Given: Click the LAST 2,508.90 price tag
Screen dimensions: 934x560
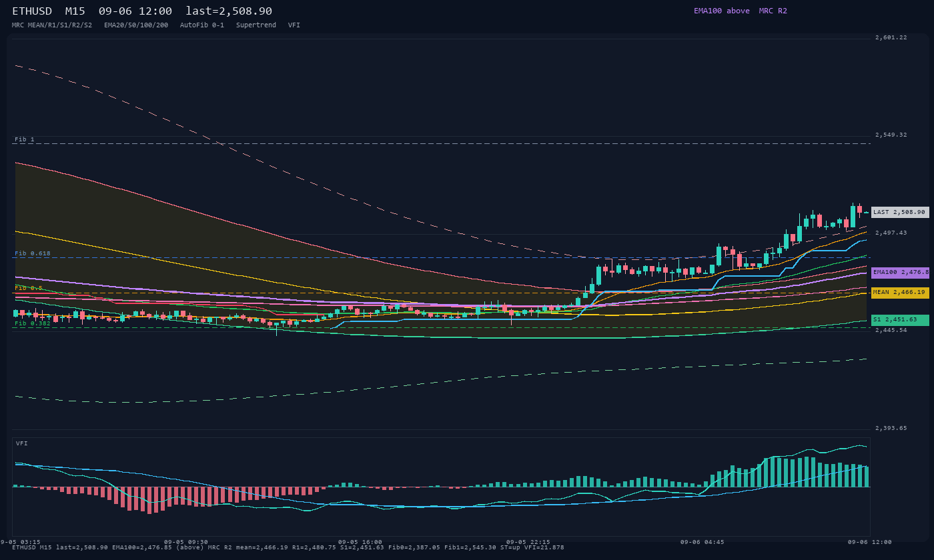Looking at the screenshot, I should [900, 212].
